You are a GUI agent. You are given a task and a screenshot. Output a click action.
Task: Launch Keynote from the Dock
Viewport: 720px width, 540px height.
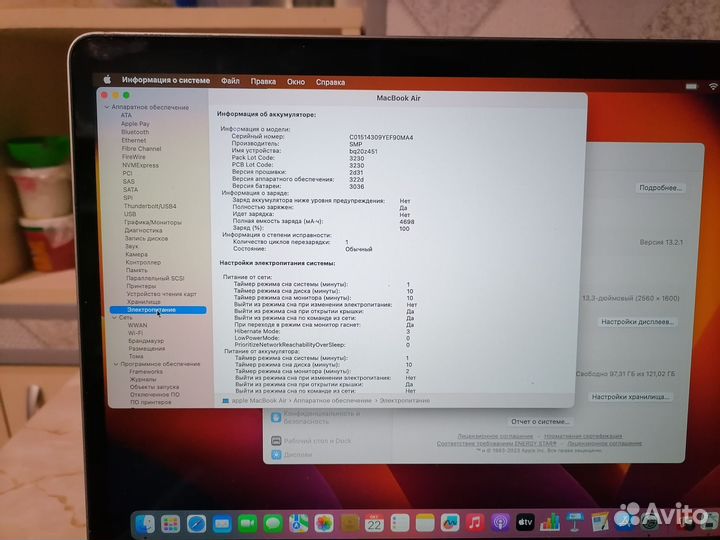coord(574,522)
